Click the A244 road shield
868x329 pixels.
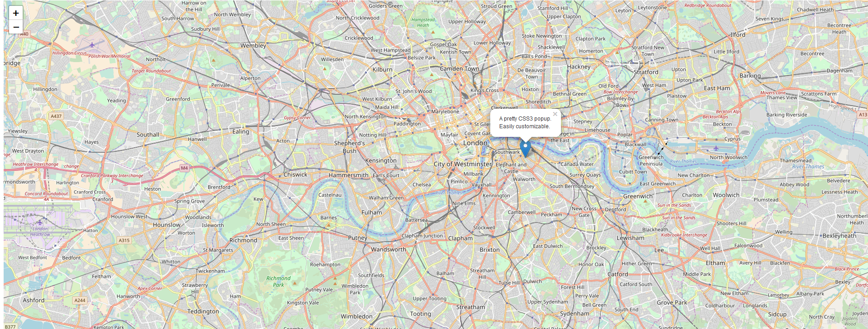80,300
